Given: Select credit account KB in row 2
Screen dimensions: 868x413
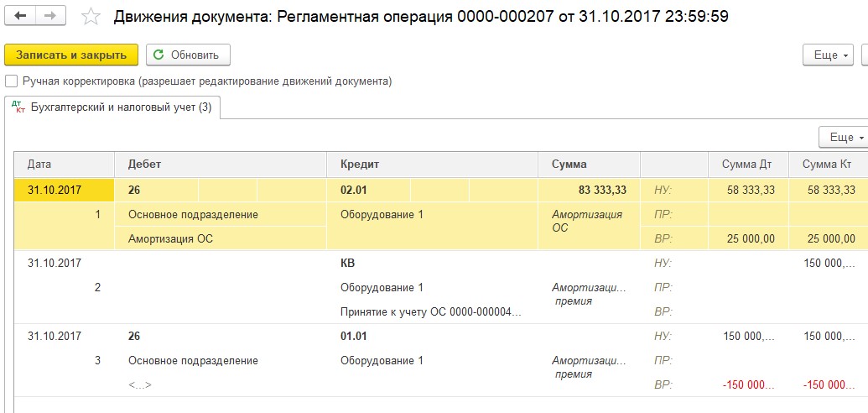Looking at the screenshot, I should tap(348, 264).
